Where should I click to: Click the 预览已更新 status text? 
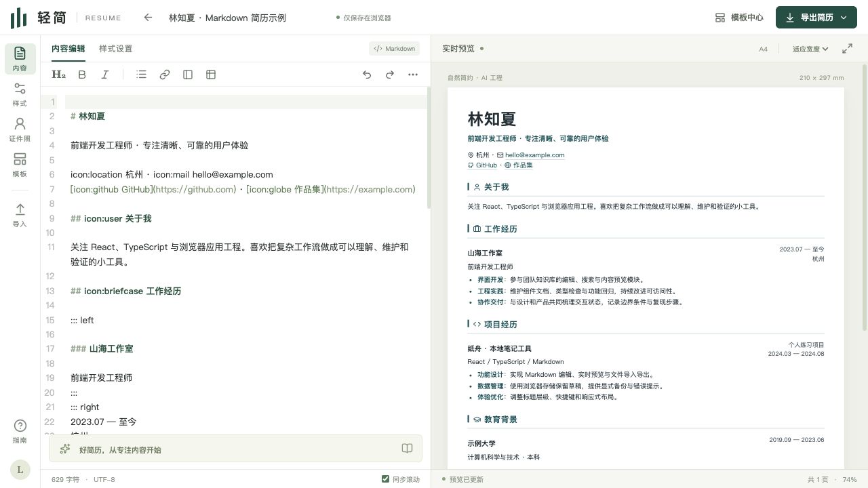pos(467,479)
